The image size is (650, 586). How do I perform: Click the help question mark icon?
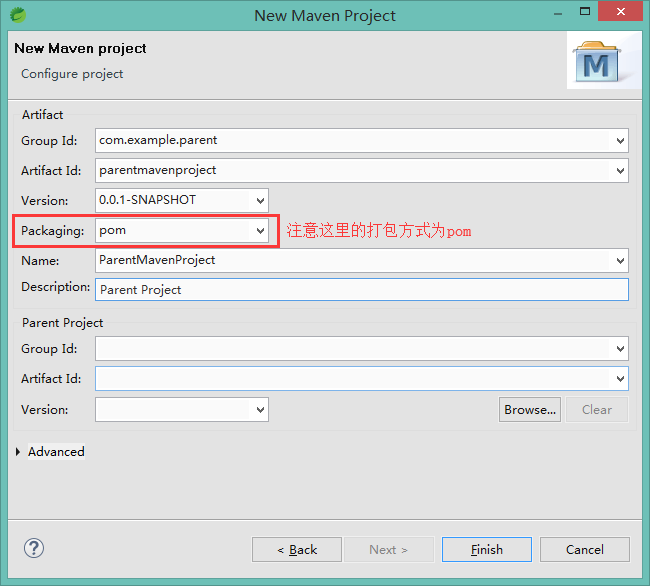[34, 548]
